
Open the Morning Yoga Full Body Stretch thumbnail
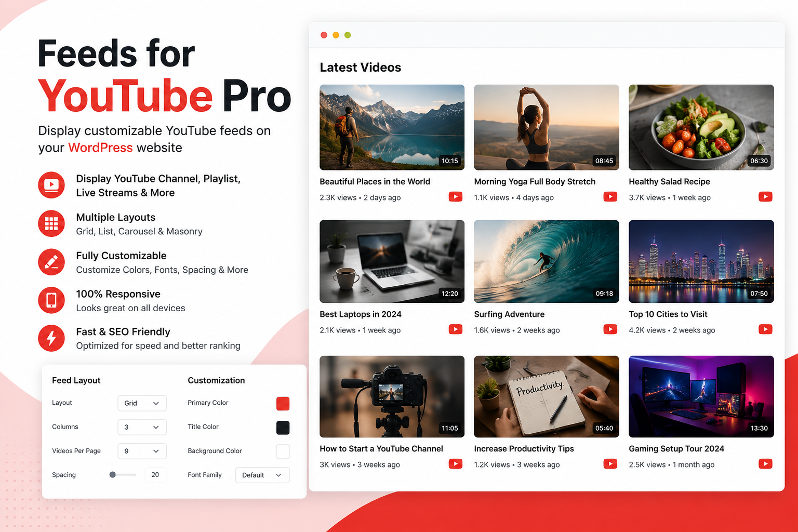tap(547, 127)
